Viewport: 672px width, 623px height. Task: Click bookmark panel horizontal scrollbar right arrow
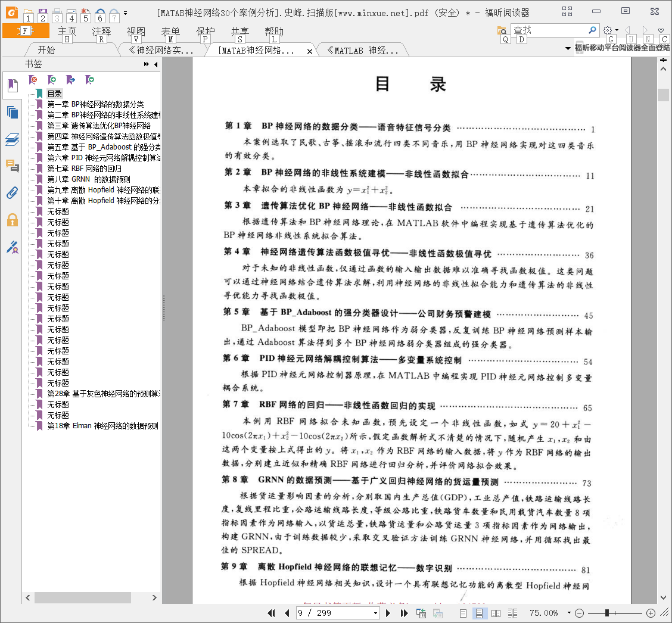pyautogui.click(x=154, y=597)
